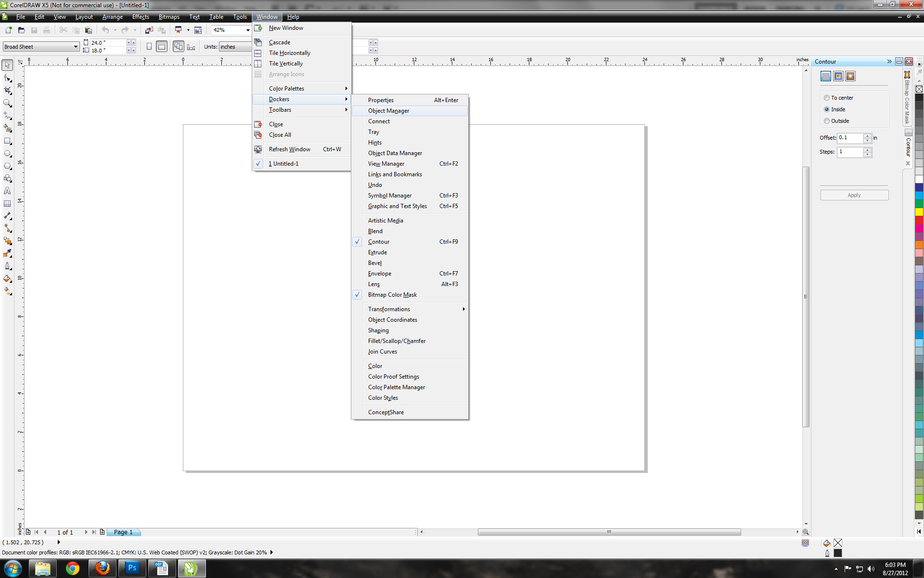The image size is (924, 578).
Task: Select the Rectangle tool in toolbox
Action: [x=7, y=141]
